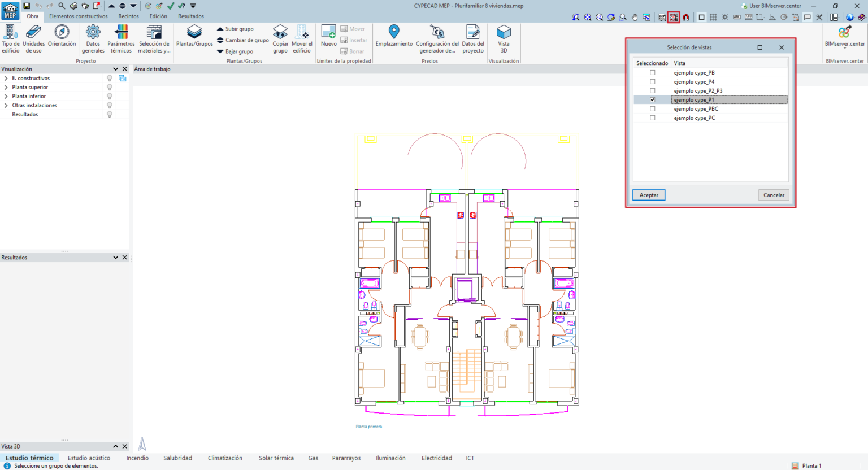This screenshot has height=470, width=868.
Task: Collapse the Visualización panel
Action: point(117,68)
